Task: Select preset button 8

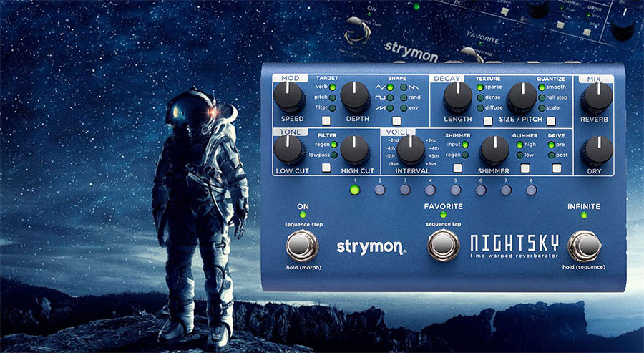Action: 532,190
